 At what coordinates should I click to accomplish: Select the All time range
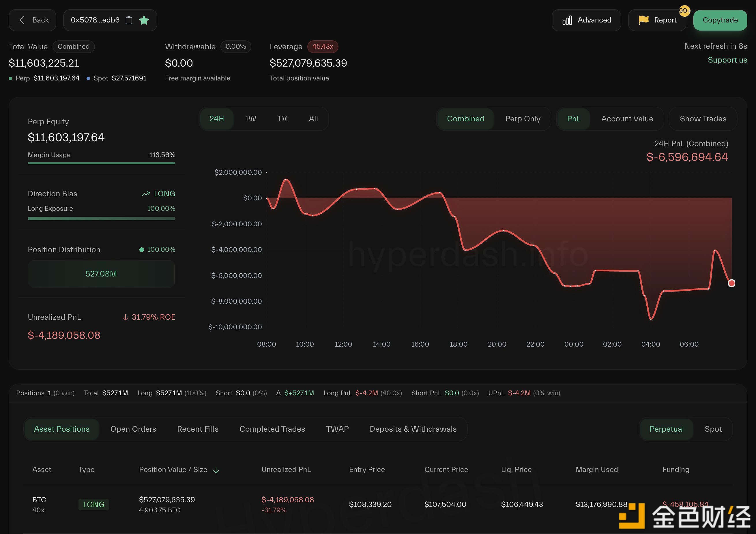click(x=313, y=119)
